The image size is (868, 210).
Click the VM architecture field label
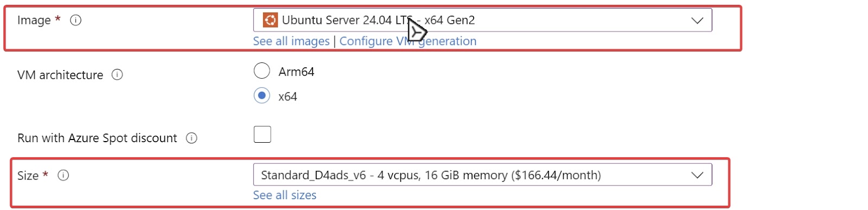point(60,75)
